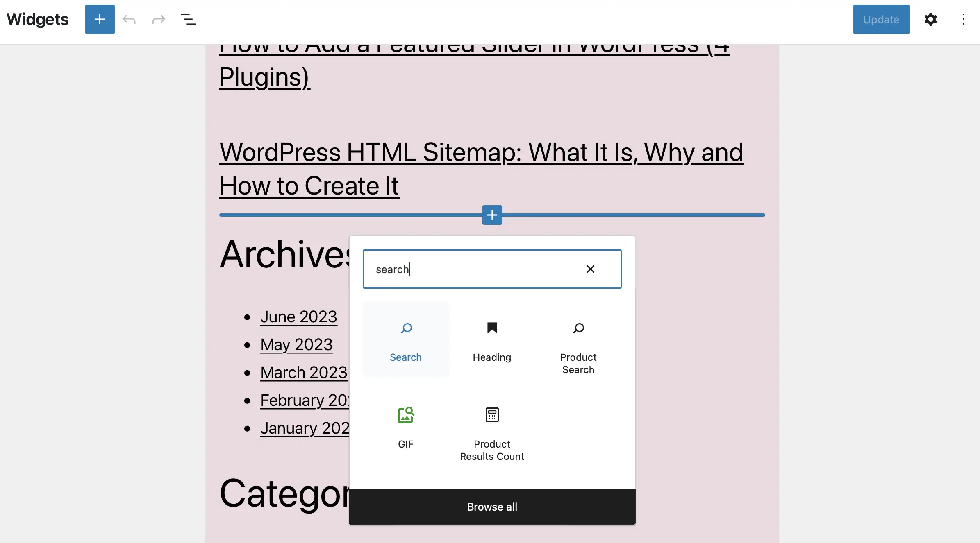Click the inline block inserter plus button
The image size is (980, 543).
pos(492,215)
